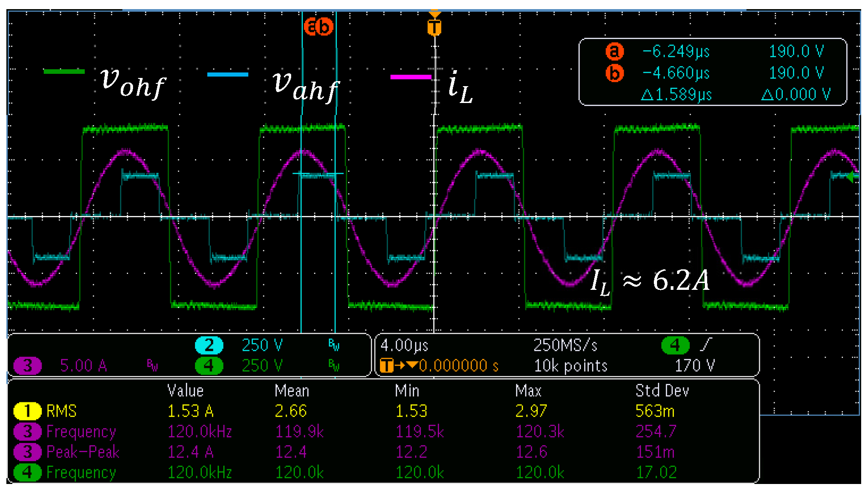Click the green 4 badge beside Frequency measurement

pyautogui.click(x=27, y=473)
